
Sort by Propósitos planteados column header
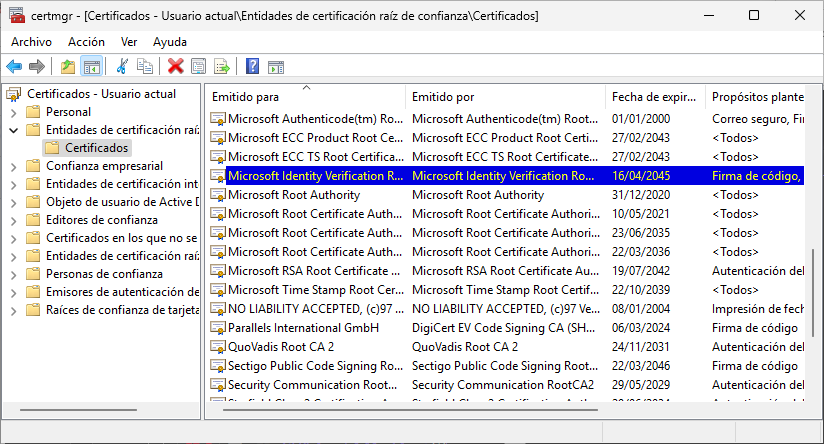click(755, 97)
